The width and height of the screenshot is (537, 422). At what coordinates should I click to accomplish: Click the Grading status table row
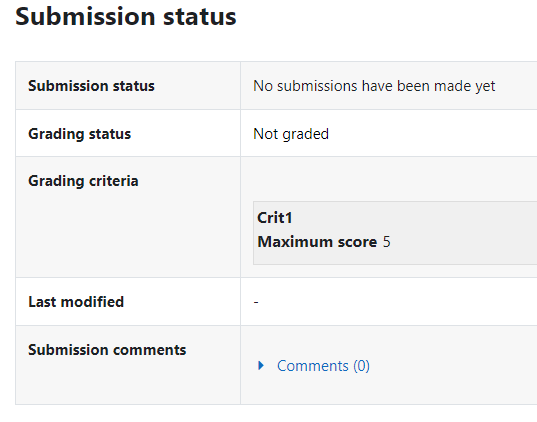click(276, 133)
